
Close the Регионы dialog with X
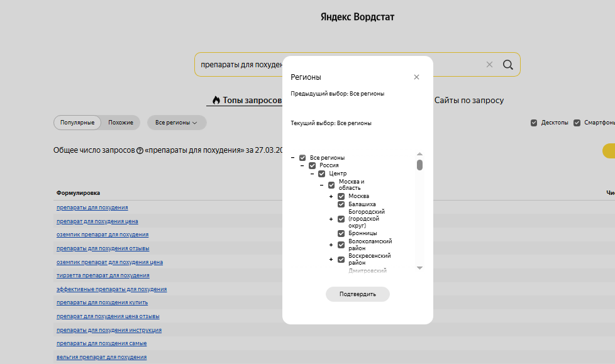point(416,77)
